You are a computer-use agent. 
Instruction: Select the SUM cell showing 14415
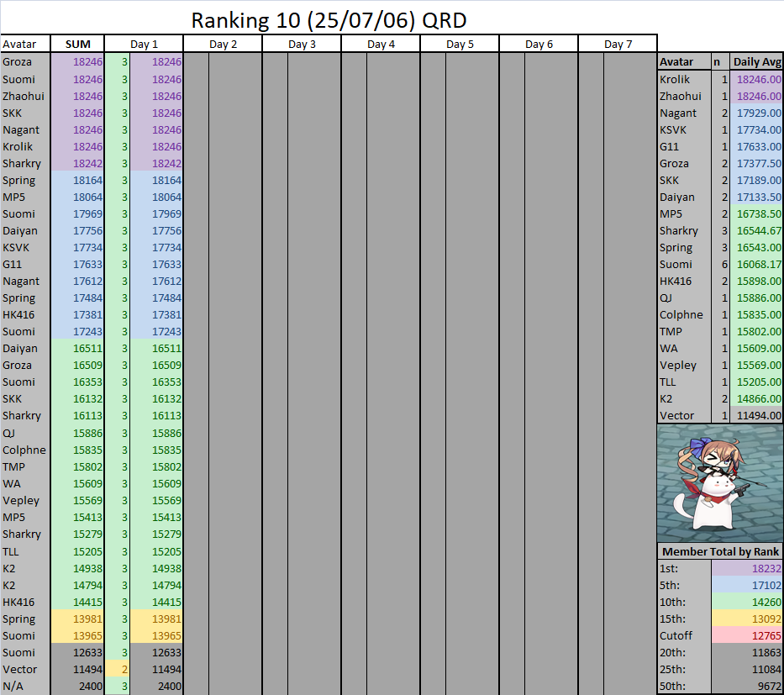[x=77, y=602]
